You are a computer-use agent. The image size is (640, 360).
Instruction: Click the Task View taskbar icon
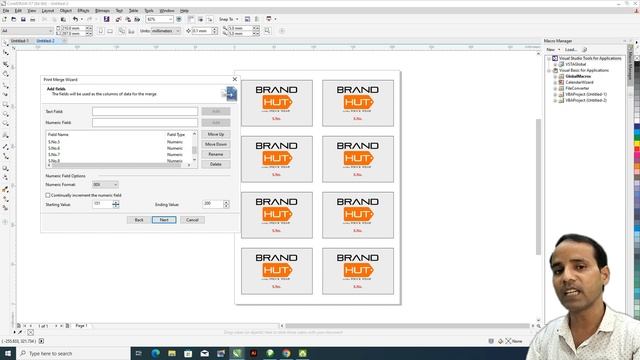click(139, 353)
